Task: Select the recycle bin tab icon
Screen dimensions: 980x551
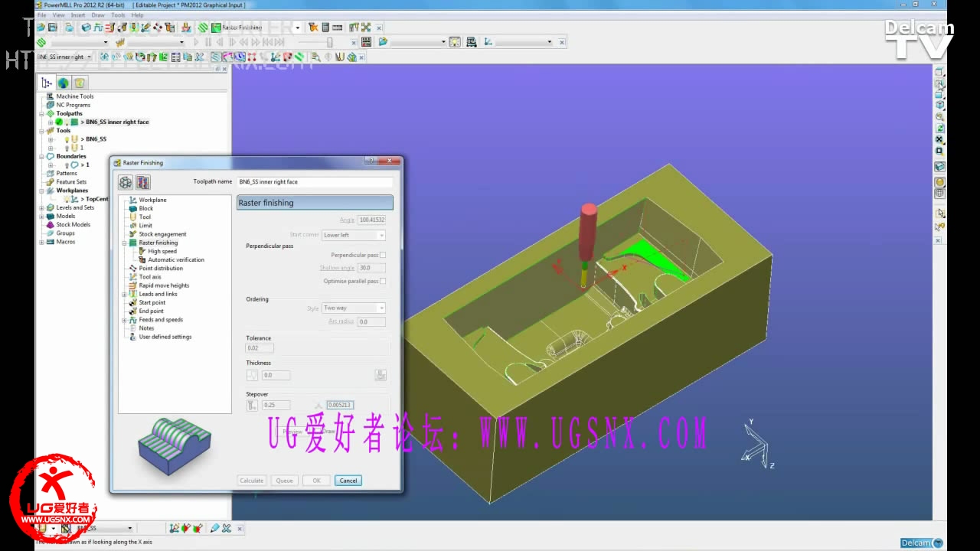Action: coord(80,83)
